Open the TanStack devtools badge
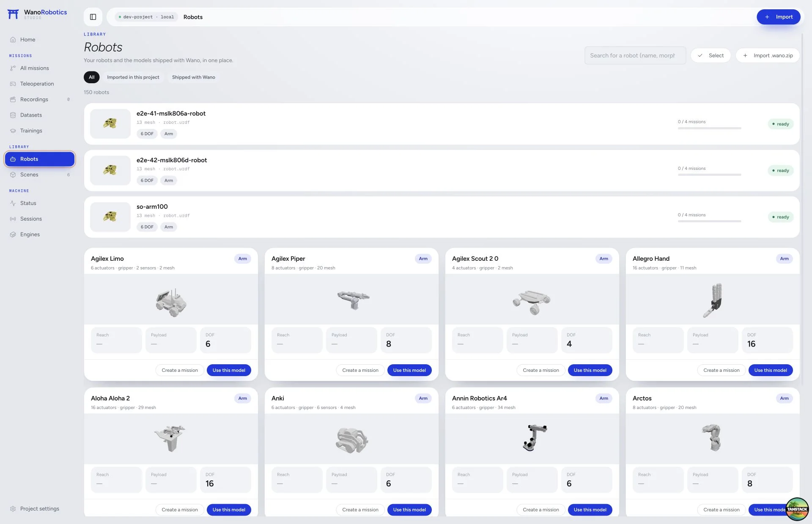Screen dimensions: 812x524 click(x=797, y=509)
